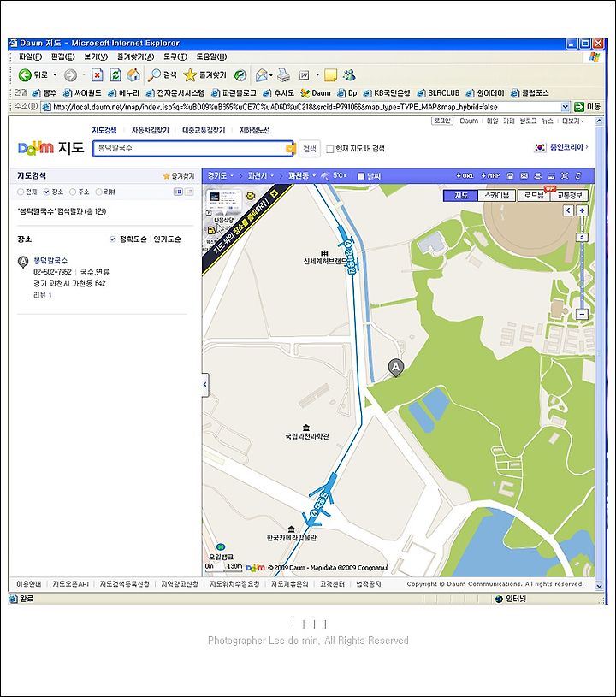Select the 리뷰 radio button
This screenshot has width=616, height=697.
tap(98, 192)
